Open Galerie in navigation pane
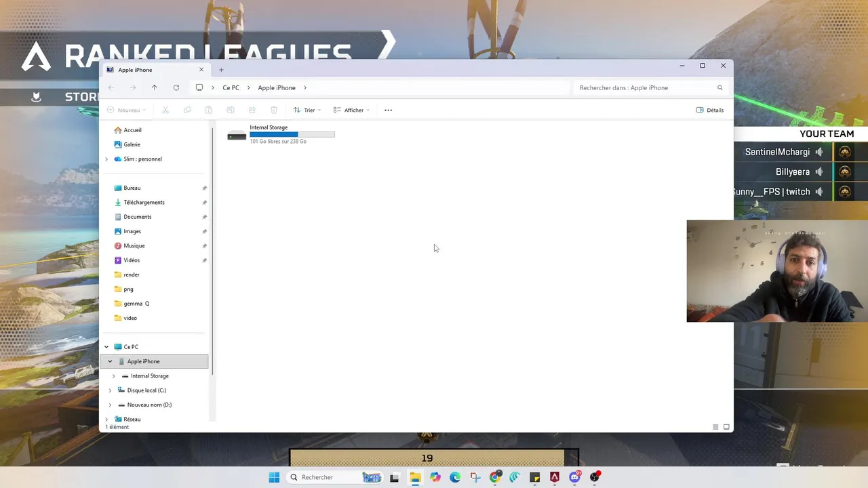This screenshot has width=868, height=488. click(x=127, y=144)
